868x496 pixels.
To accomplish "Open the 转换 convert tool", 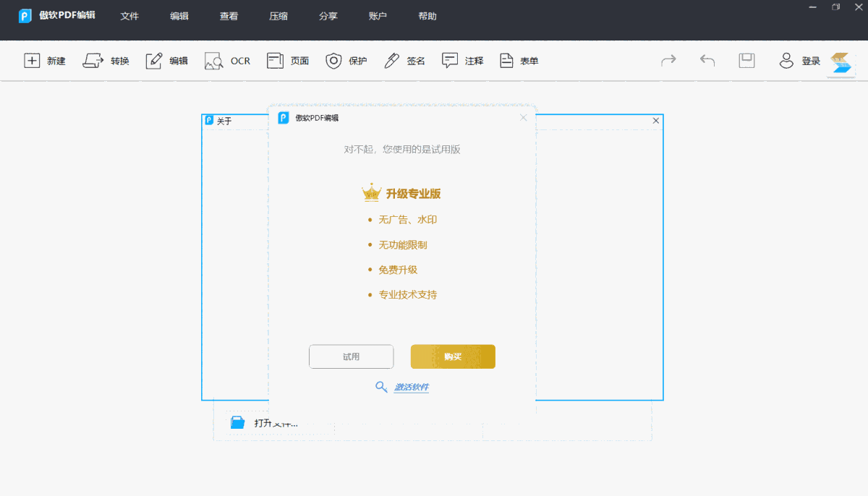I will [106, 61].
